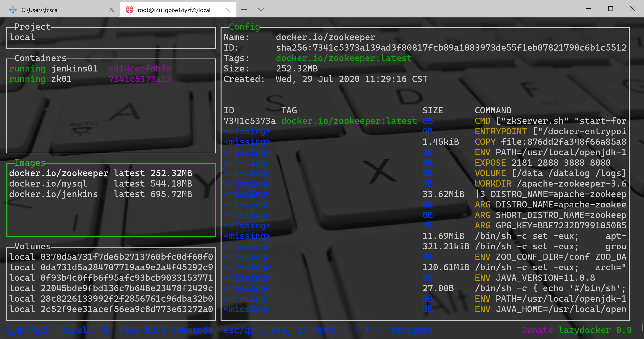Click the docker.io/zookeeper:latest tag value

coord(343,58)
